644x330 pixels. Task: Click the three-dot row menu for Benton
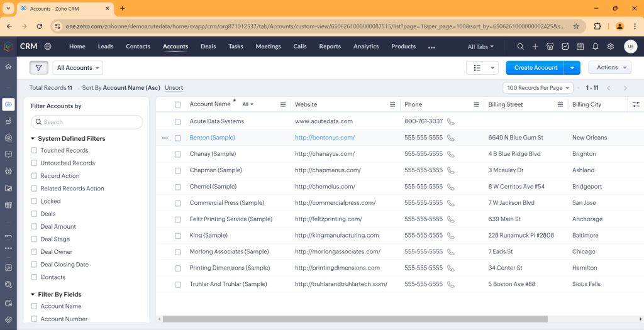(165, 138)
